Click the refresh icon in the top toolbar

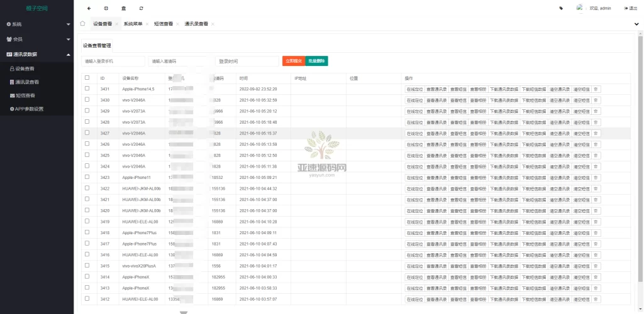click(x=142, y=8)
